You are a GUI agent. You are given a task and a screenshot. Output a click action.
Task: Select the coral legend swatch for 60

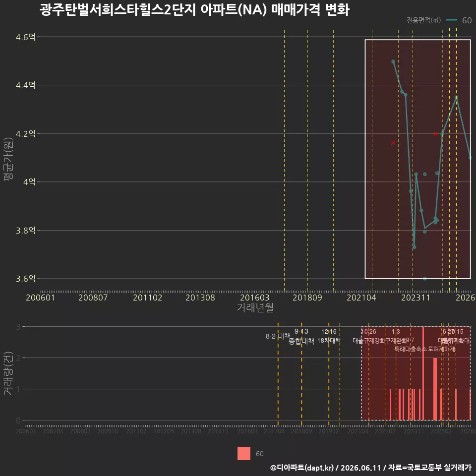[244, 453]
